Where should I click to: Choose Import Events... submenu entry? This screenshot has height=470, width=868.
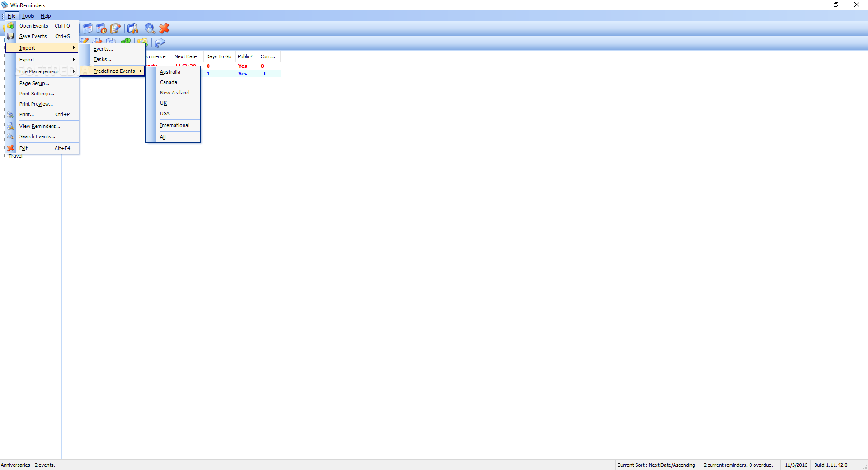[113, 49]
